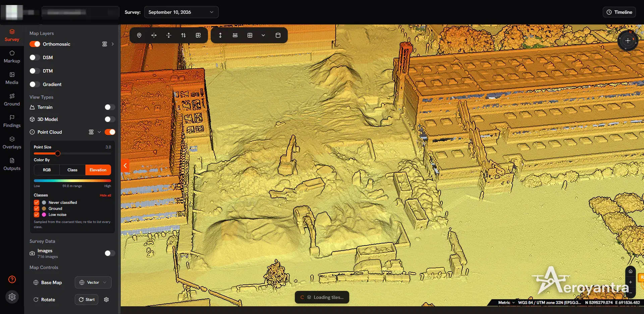Click the home view reset button
This screenshot has height=314, width=644.
tap(631, 271)
